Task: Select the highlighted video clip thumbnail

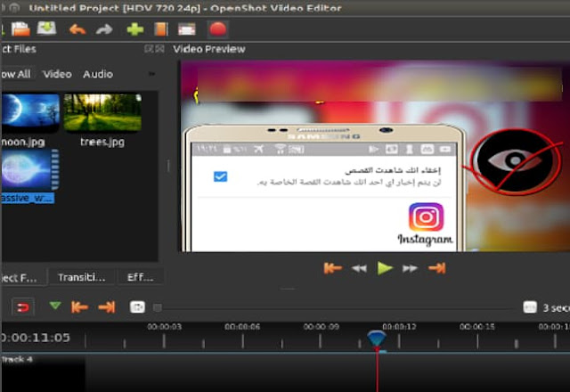Action: 29,169
